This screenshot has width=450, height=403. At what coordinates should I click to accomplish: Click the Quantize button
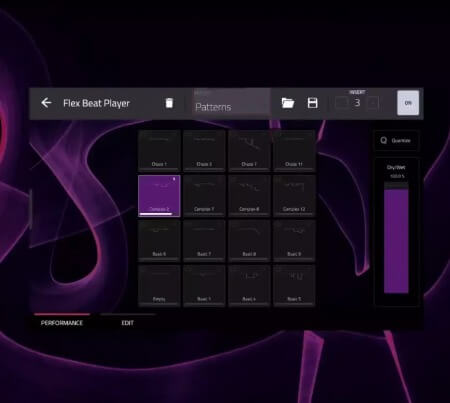[x=396, y=140]
